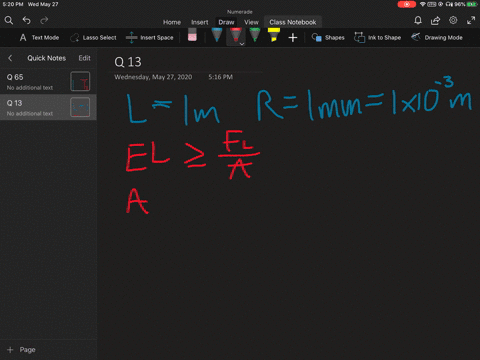Undo the last stroke
The height and width of the screenshot is (360, 480).
26,21
